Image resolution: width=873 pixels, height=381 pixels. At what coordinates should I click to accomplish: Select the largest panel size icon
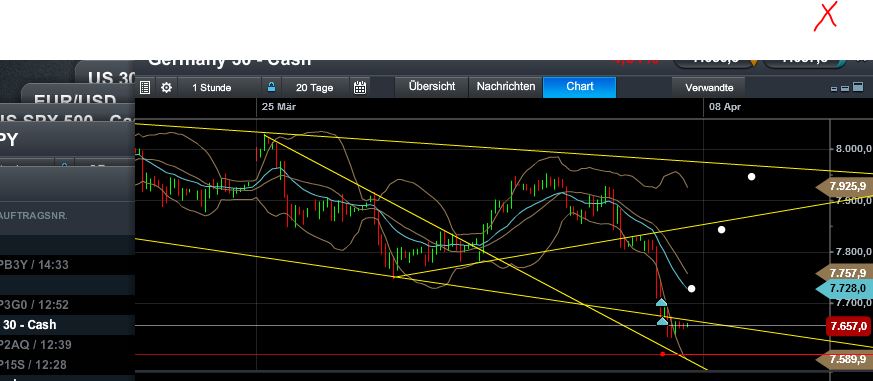[x=857, y=86]
